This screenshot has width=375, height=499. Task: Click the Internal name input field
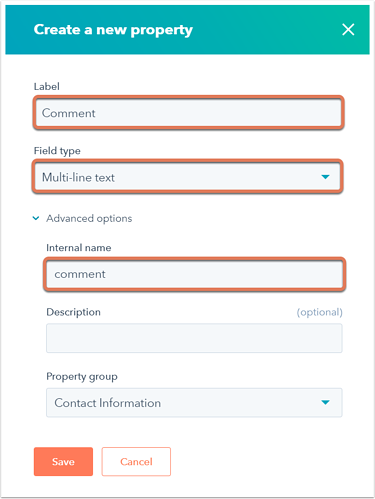194,274
